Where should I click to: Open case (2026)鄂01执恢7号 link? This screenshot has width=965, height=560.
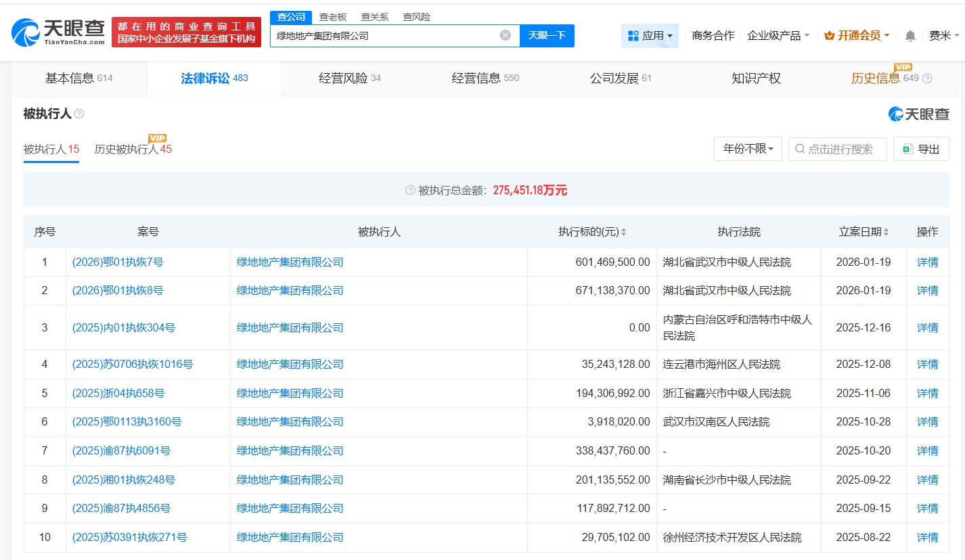point(118,262)
